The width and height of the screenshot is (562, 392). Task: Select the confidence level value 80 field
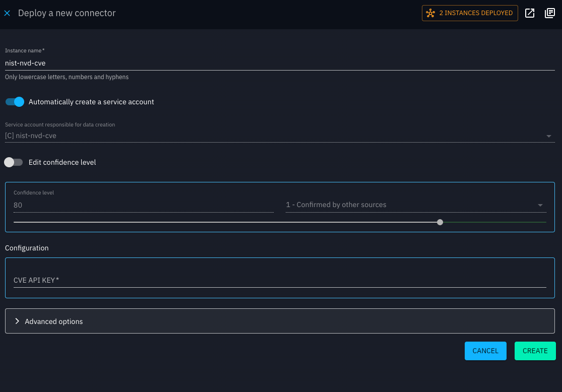pyautogui.click(x=143, y=205)
